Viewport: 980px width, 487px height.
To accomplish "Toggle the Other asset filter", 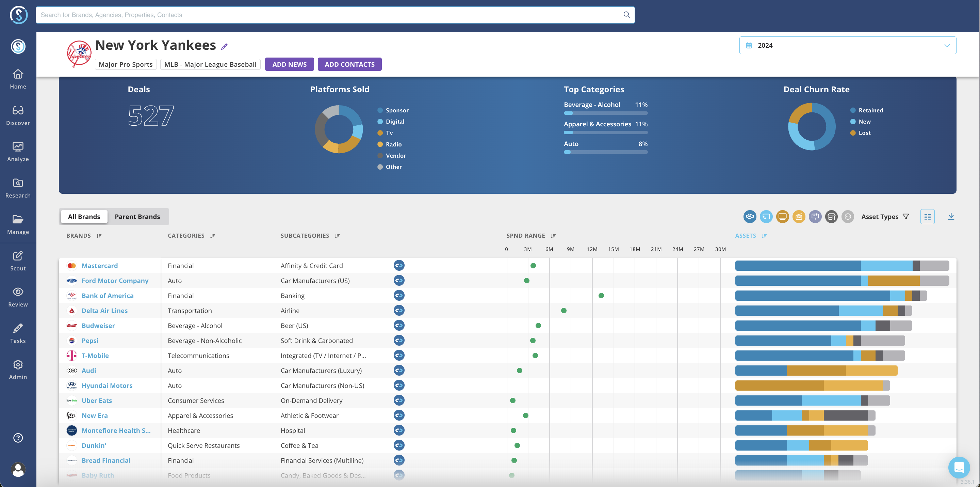I will (848, 217).
